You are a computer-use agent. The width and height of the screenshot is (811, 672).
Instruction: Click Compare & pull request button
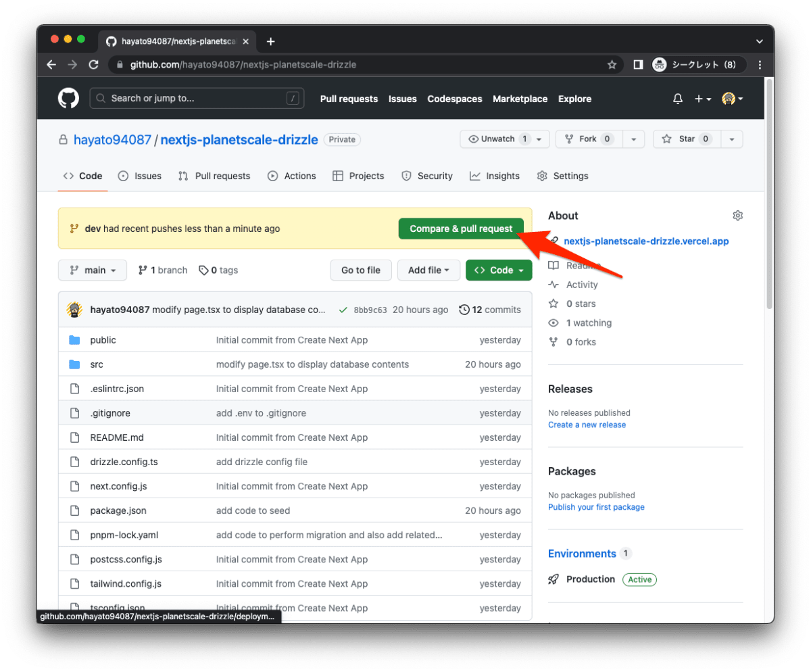click(461, 229)
